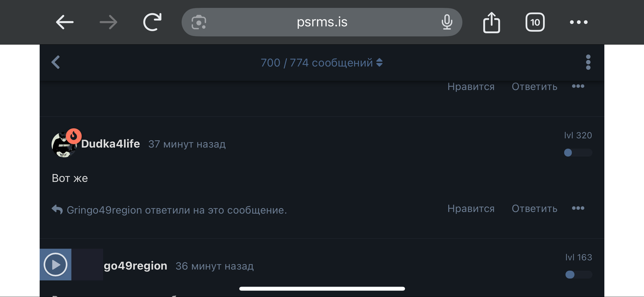The height and width of the screenshot is (297, 644).
Task: Open the browser three-dot menu
Action: (x=579, y=22)
